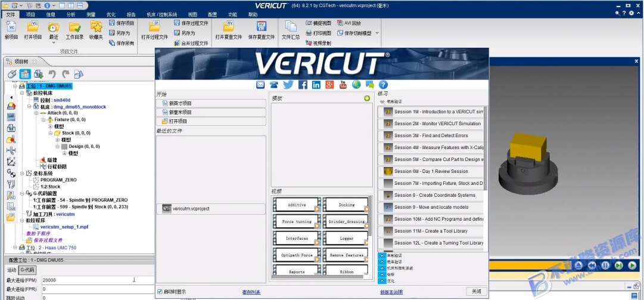Viewport: 644px width, 300px height.
Task: Click the globe website icon
Action: tap(356, 85)
